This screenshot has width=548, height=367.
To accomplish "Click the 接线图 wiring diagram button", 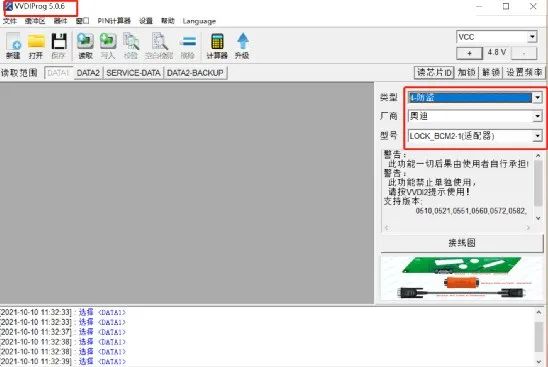I will tap(462, 243).
